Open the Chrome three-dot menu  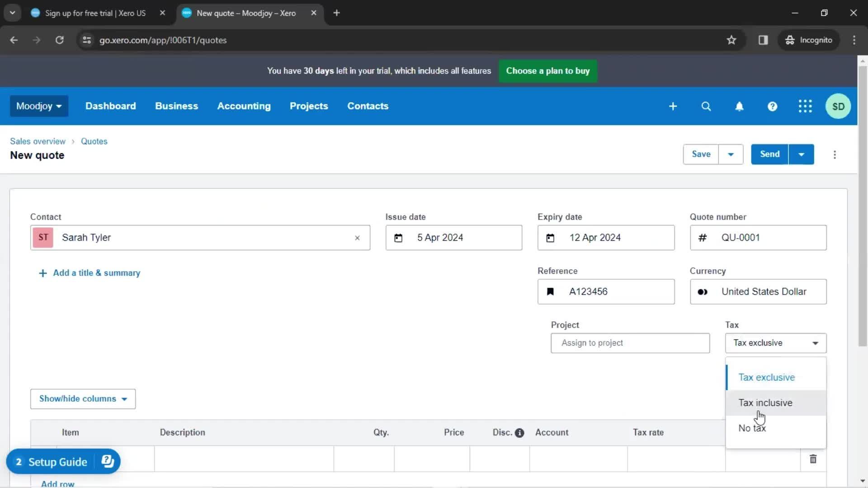854,40
